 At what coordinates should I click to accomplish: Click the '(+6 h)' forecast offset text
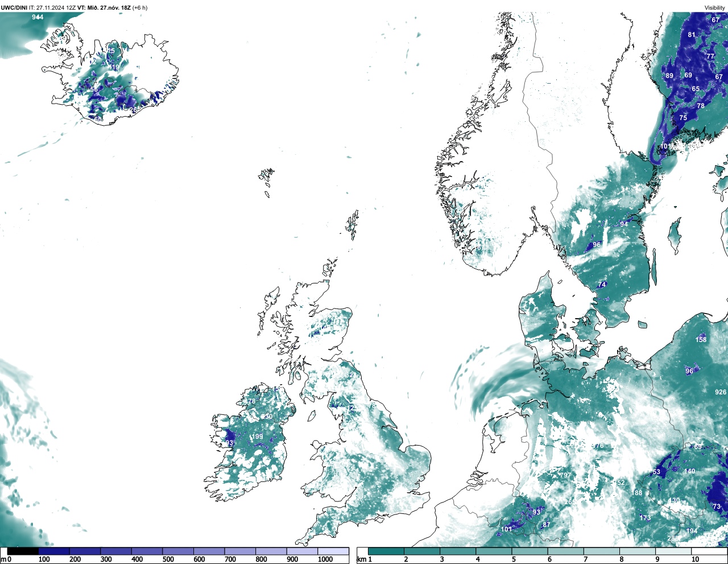(x=140, y=8)
